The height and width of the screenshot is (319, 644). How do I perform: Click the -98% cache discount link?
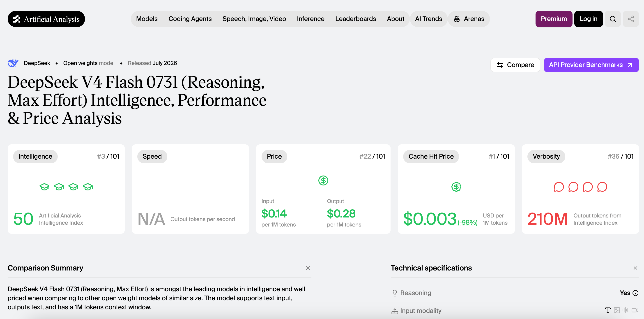467,222
